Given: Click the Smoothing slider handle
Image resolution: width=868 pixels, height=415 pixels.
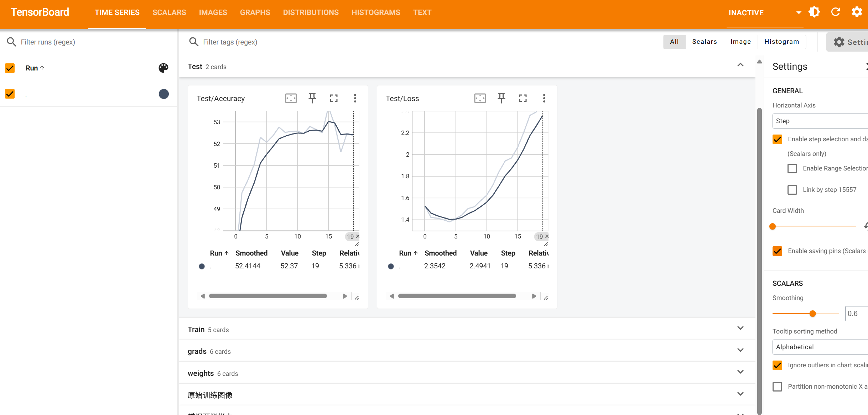Looking at the screenshot, I should click(x=812, y=314).
